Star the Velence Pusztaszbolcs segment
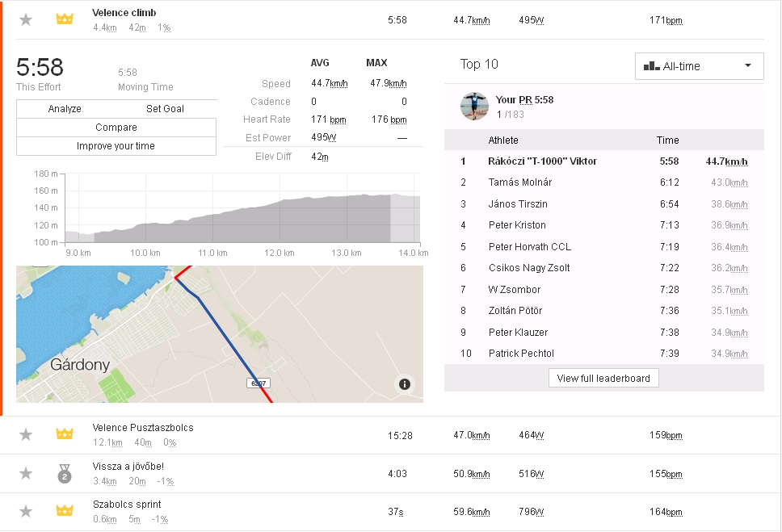This screenshot has width=782, height=532. 26,434
